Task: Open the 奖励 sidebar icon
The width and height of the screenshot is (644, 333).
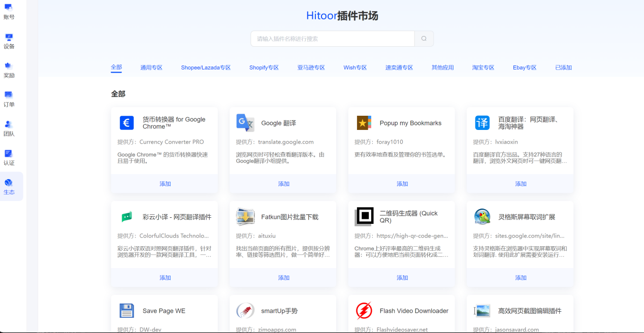Action: coord(9,66)
